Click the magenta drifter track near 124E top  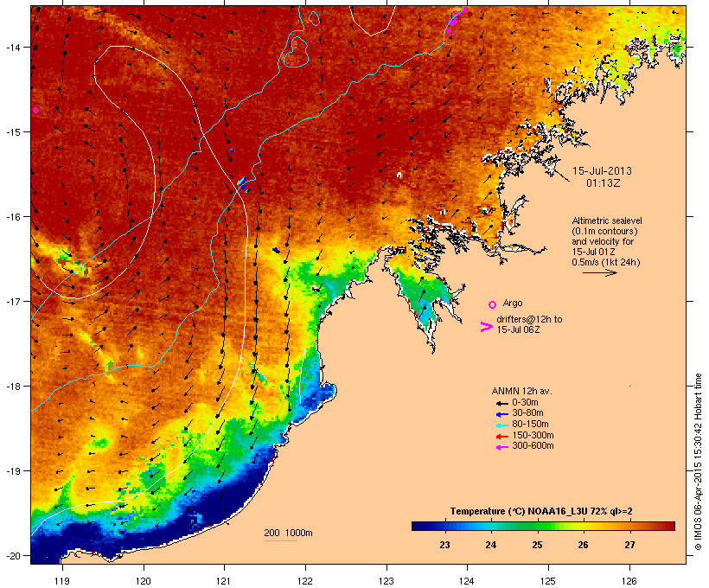coord(455,21)
